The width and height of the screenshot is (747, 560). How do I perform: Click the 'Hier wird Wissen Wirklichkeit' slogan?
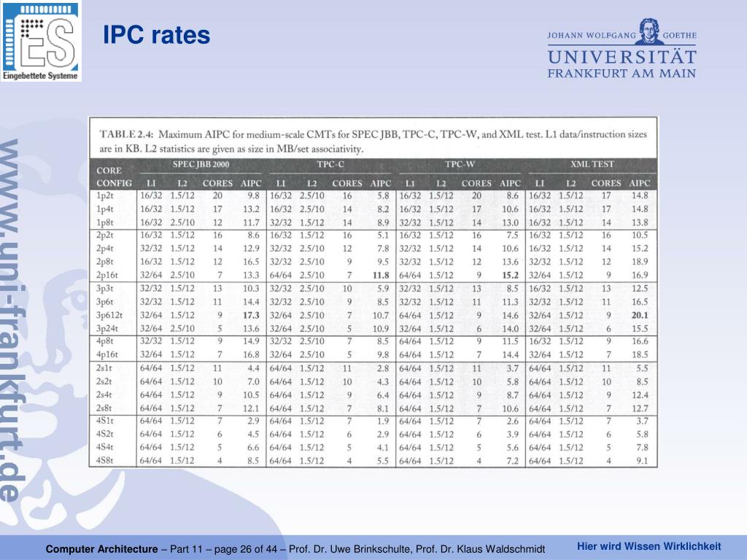(649, 546)
